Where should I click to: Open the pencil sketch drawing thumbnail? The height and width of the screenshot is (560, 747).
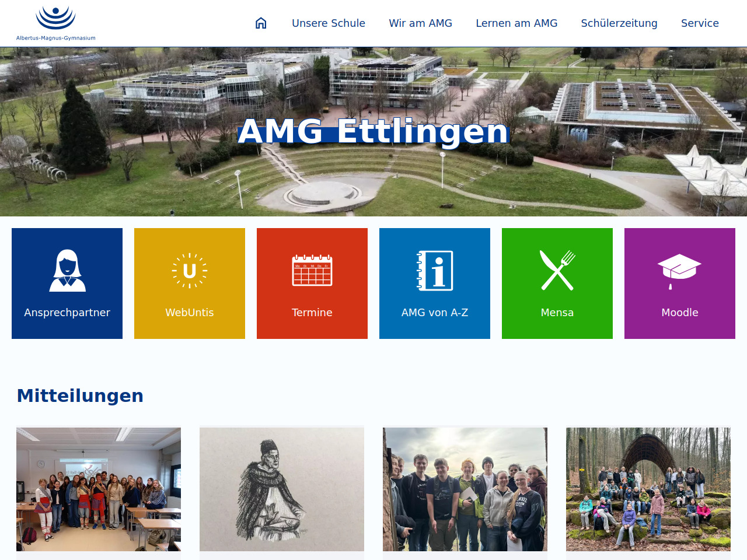click(x=282, y=489)
